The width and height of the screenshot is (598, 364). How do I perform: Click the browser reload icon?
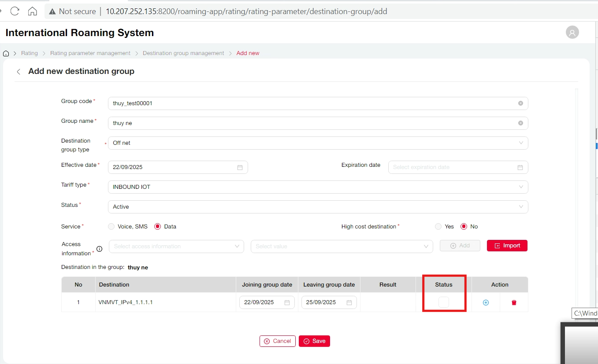15,11
